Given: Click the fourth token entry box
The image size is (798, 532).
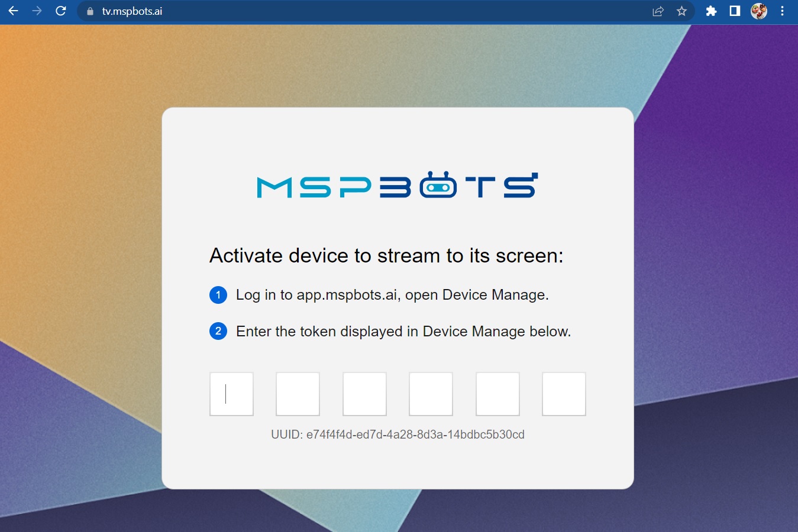Looking at the screenshot, I should point(431,394).
